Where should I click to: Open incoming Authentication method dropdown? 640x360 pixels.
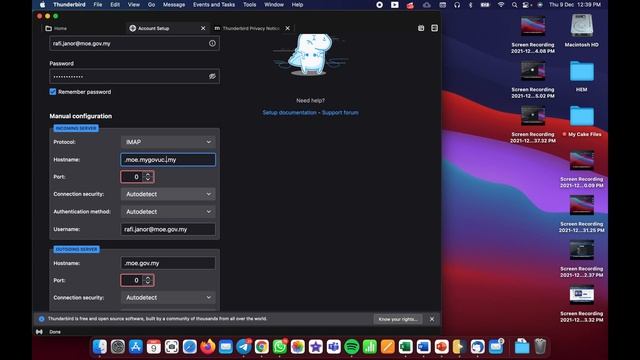(x=168, y=212)
